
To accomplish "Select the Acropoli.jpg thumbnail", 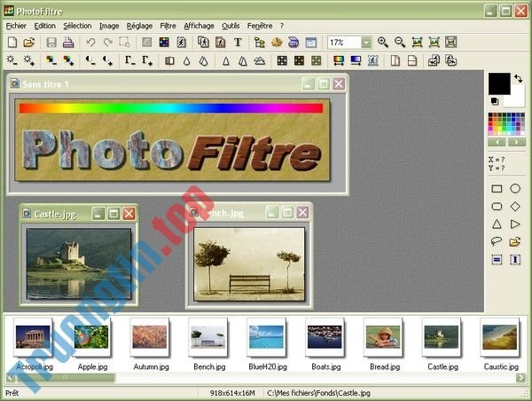I will pos(33,337).
